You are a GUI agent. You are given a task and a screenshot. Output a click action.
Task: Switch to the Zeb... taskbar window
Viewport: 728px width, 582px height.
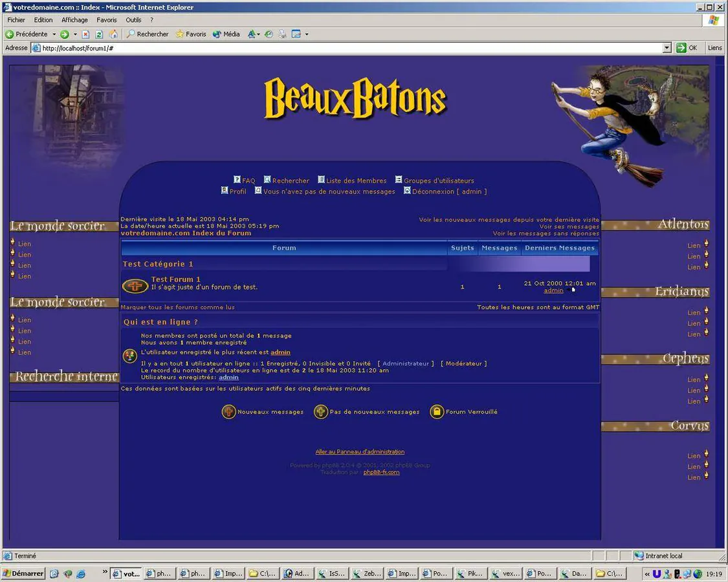[367, 573]
